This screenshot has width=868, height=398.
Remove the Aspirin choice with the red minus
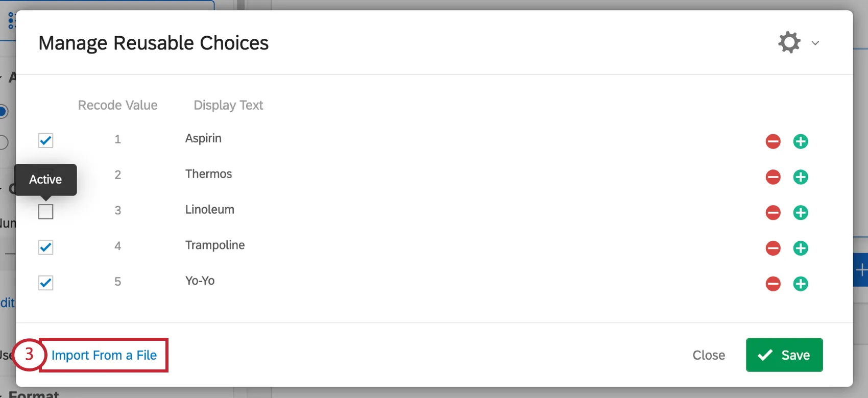(773, 141)
